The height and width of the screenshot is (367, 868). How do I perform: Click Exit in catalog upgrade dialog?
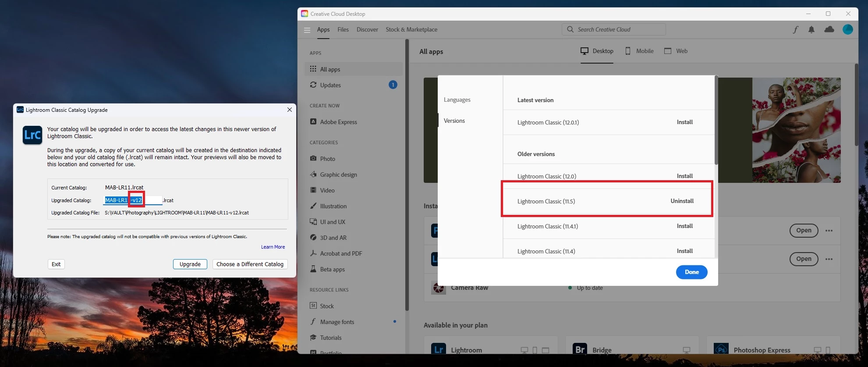pyautogui.click(x=56, y=264)
